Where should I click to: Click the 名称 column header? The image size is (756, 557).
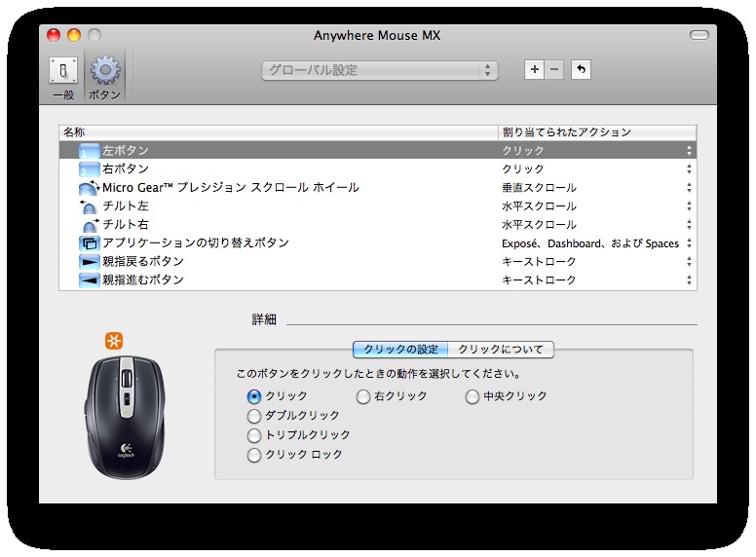(279, 132)
